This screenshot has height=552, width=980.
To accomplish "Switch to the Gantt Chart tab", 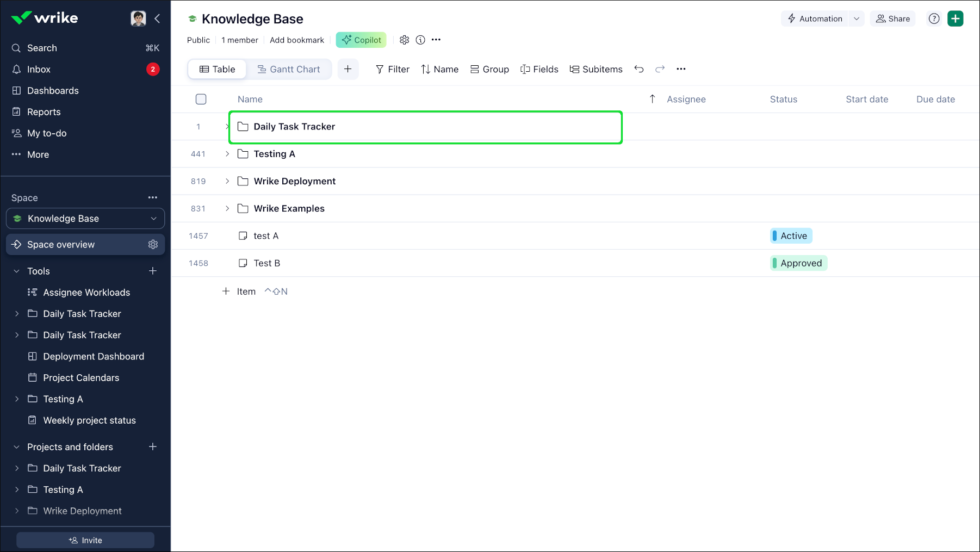I will click(x=289, y=69).
